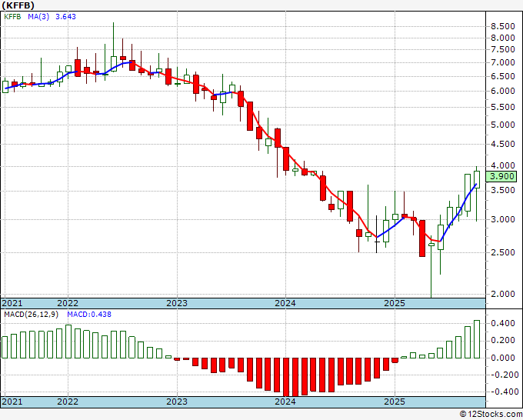Click the 7.500 price axis label
The image size is (523, 420).
(x=503, y=50)
